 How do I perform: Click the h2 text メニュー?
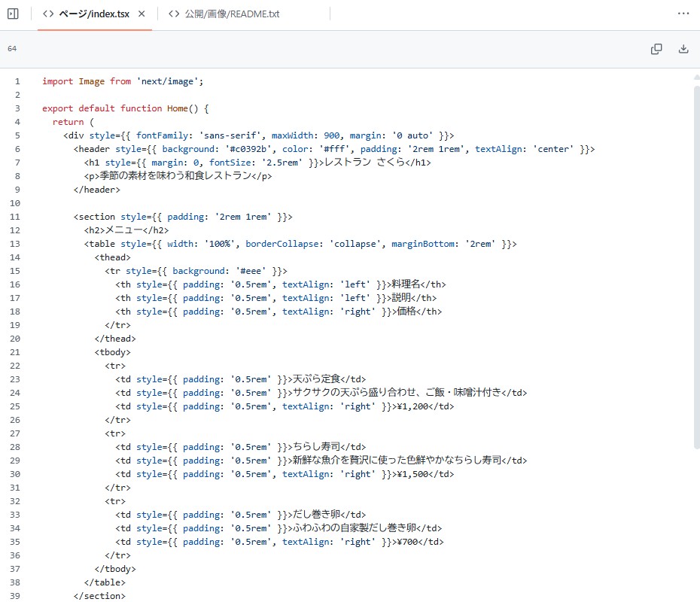click(123, 230)
